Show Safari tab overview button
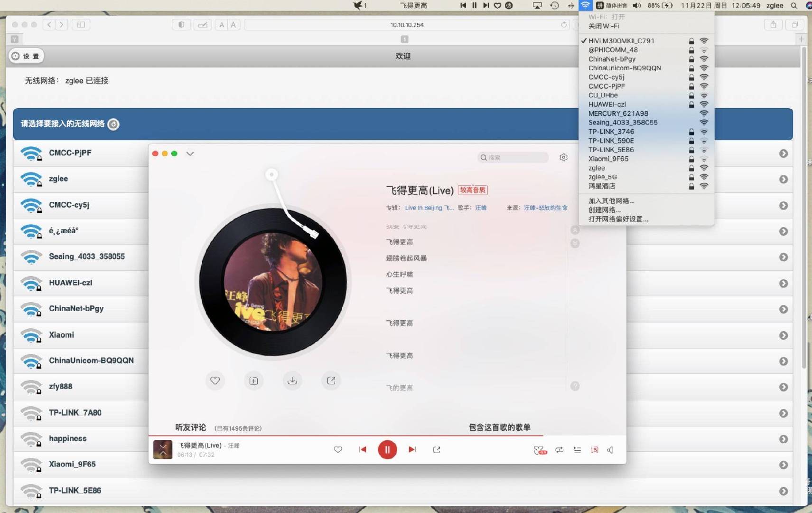 tap(795, 25)
